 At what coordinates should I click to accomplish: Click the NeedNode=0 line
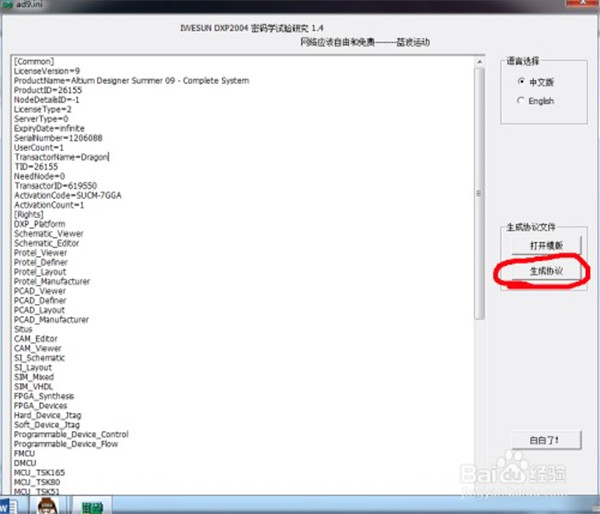[x=39, y=176]
